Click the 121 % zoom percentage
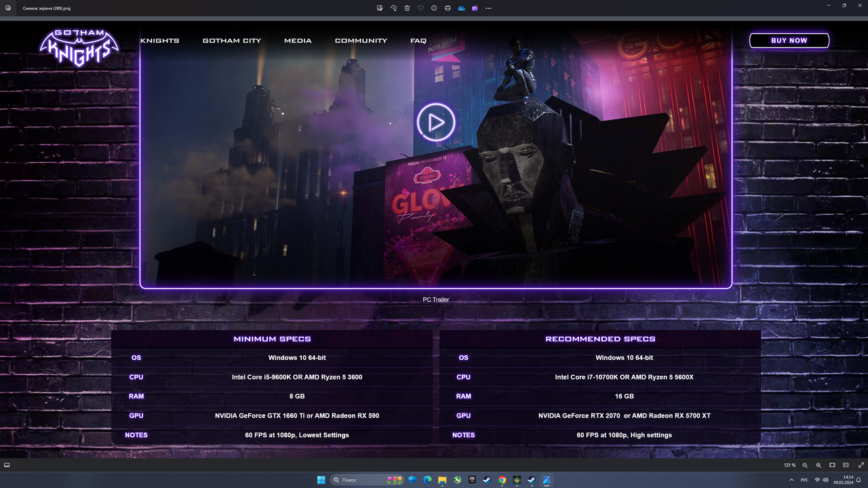Viewport: 868px width, 488px height. click(789, 466)
